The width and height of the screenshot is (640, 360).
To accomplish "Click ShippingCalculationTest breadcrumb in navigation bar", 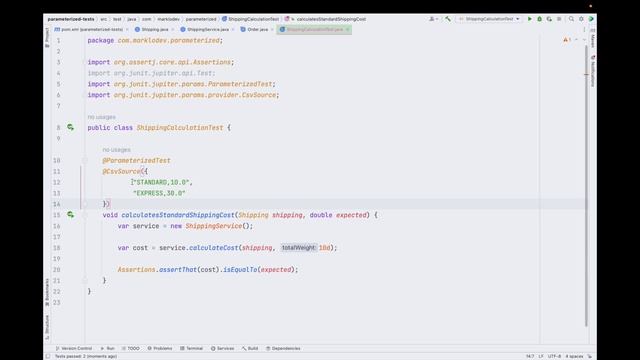I will point(250,19).
